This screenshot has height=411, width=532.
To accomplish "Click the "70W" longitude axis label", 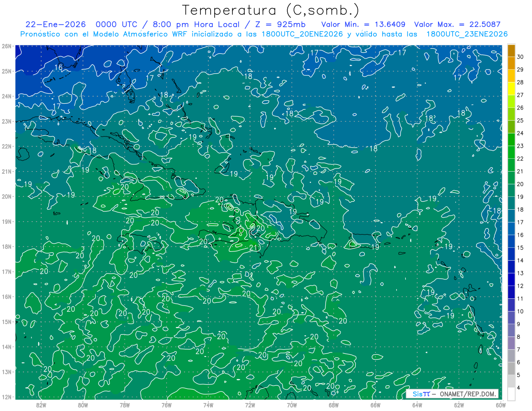I will point(292,405).
